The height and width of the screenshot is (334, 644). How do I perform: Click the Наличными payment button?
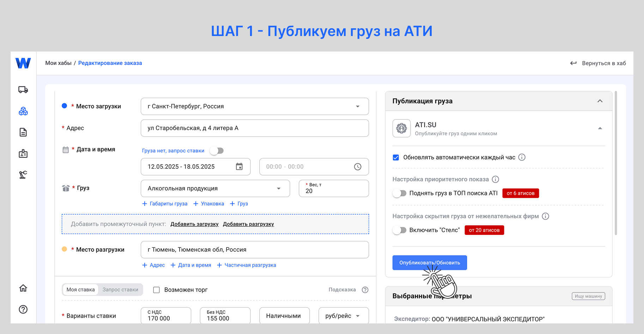284,316
